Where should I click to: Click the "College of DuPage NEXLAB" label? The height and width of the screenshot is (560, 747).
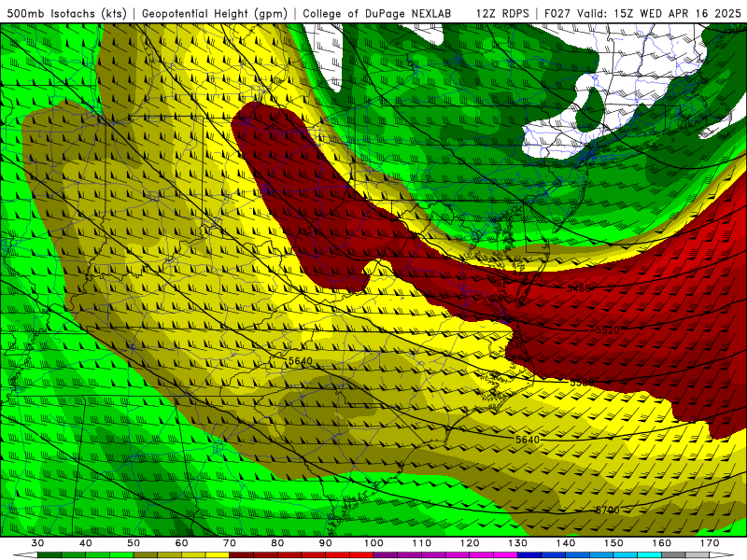[376, 14]
